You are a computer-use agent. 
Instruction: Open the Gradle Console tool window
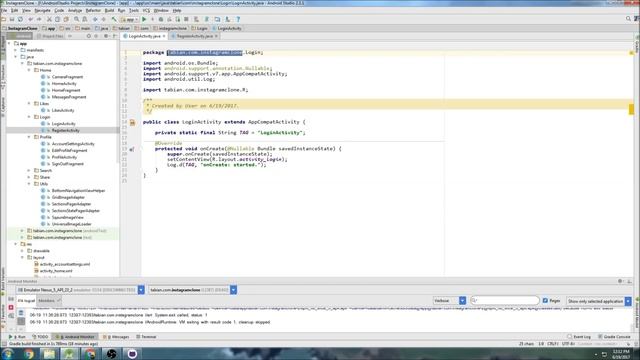tap(615, 337)
